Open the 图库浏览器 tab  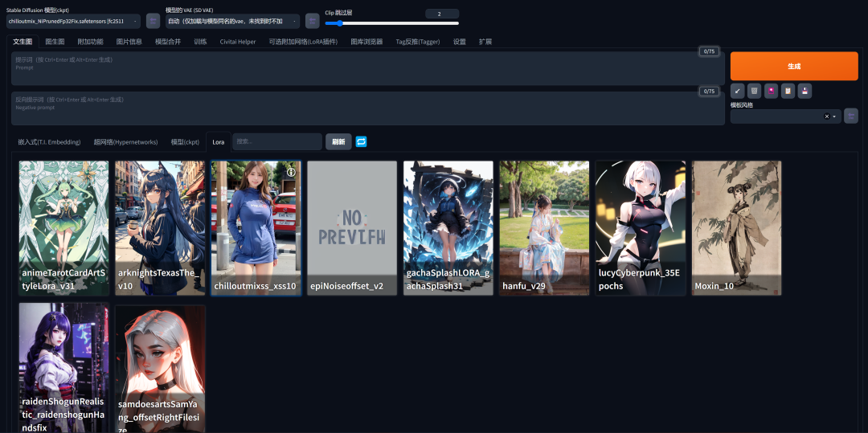[x=366, y=42]
